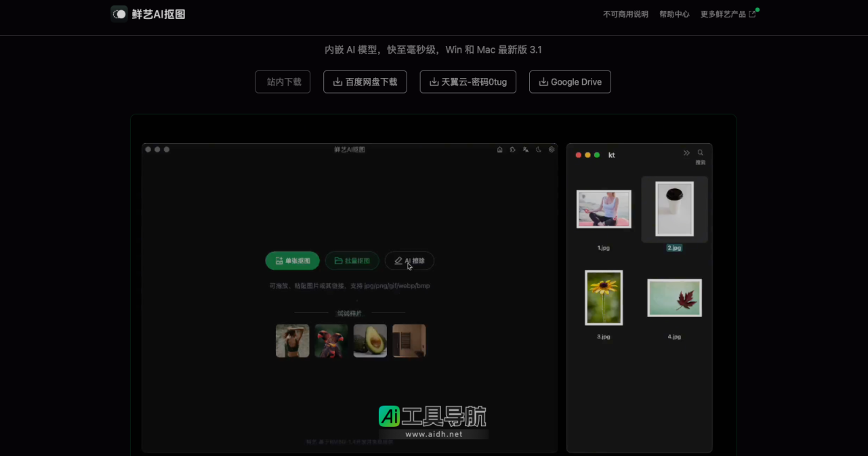Click the 百度网盘下载 download button
The image size is (868, 456).
pyautogui.click(x=365, y=81)
